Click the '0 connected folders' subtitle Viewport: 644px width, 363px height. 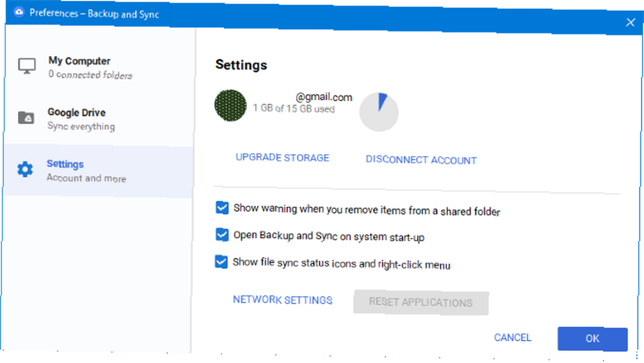[90, 74]
